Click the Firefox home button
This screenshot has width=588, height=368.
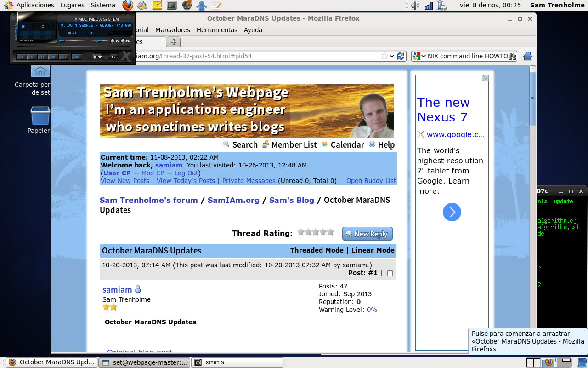pyautogui.click(x=528, y=56)
